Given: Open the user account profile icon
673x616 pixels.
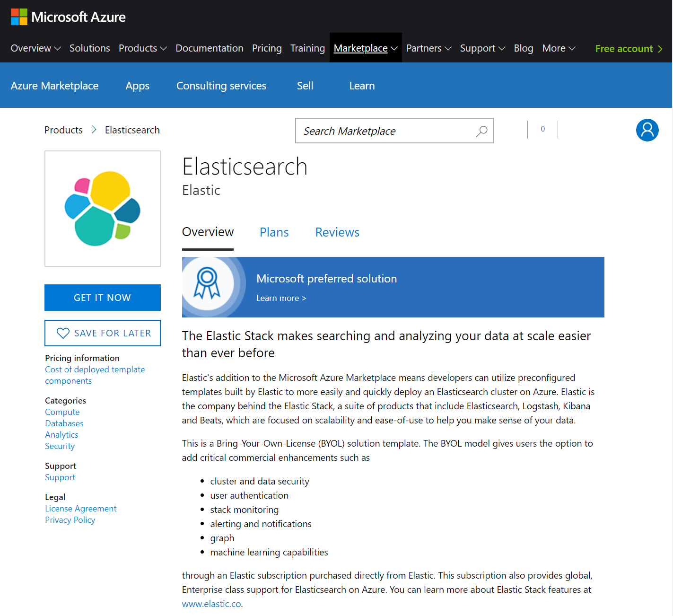Looking at the screenshot, I should coord(647,130).
